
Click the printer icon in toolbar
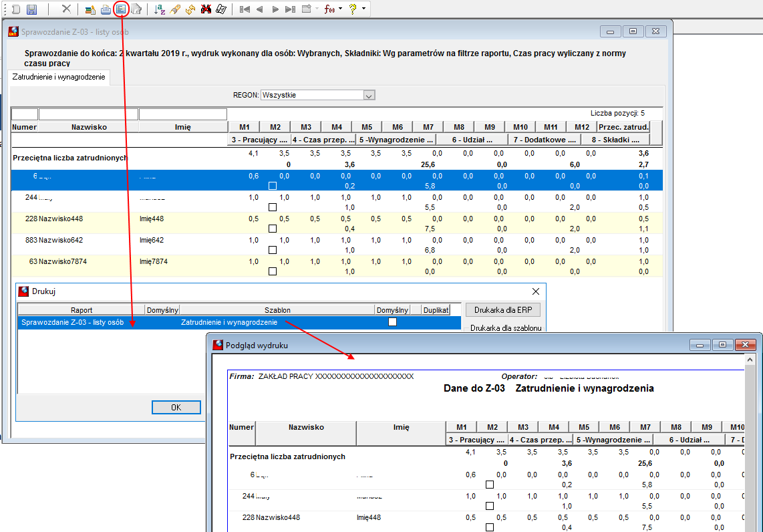106,9
